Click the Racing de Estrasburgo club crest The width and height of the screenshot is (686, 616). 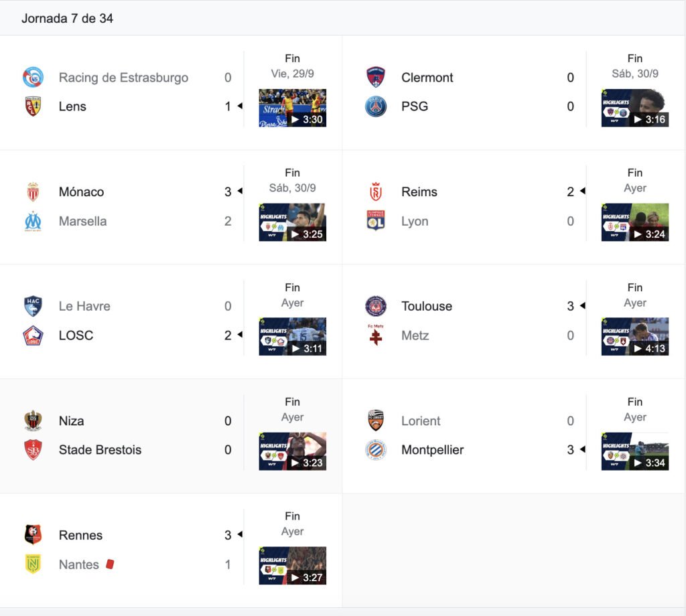(33, 78)
